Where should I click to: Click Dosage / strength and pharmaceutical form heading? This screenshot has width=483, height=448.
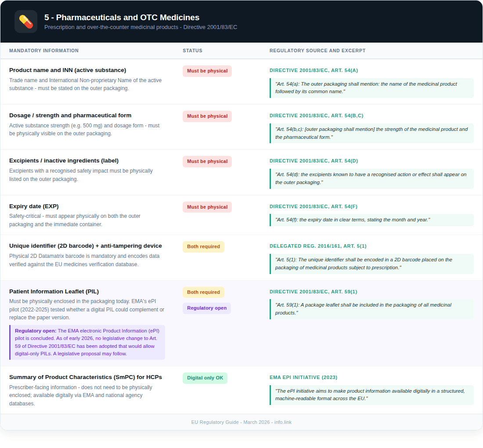point(70,115)
